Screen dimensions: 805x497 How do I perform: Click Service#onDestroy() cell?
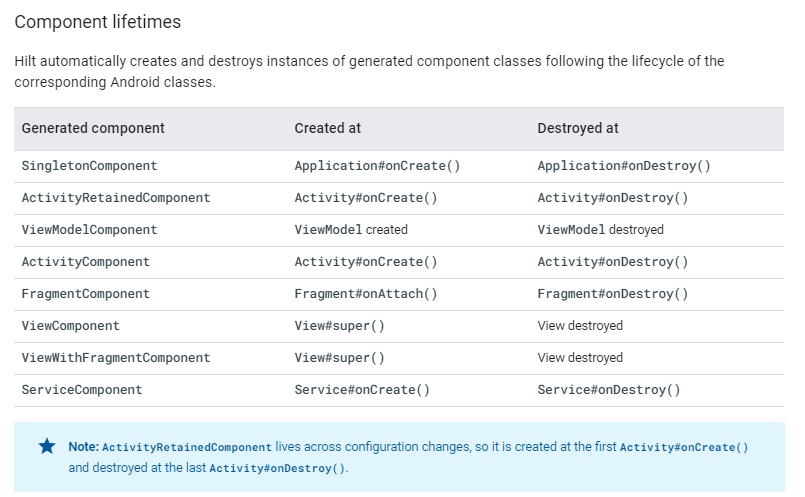608,390
